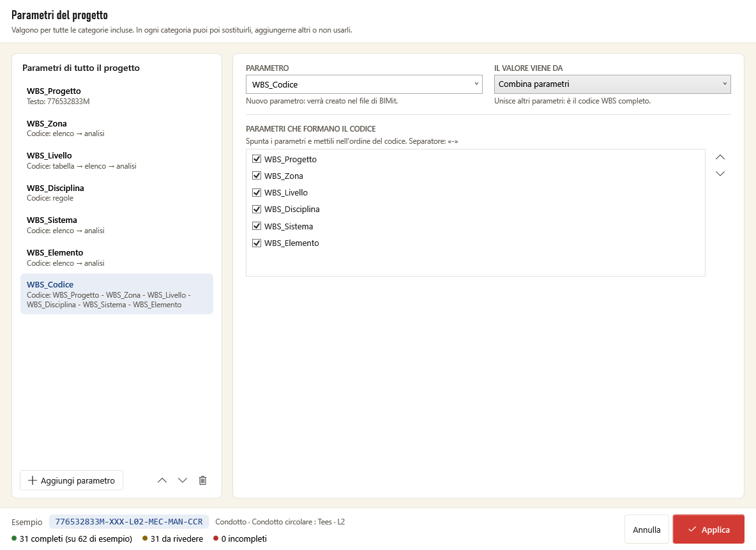Select WBS_Livello in the project parameters list
Viewport: 756px width, 550px height.
coord(117,161)
